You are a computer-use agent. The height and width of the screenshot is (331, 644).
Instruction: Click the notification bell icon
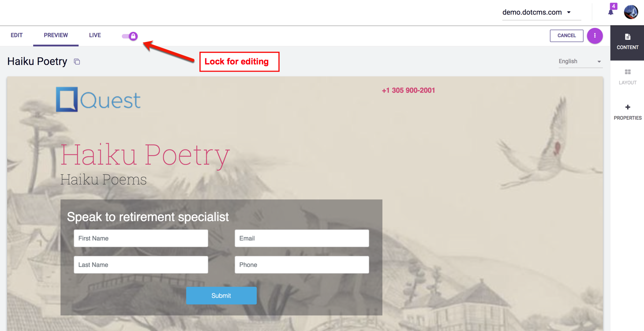(x=611, y=12)
